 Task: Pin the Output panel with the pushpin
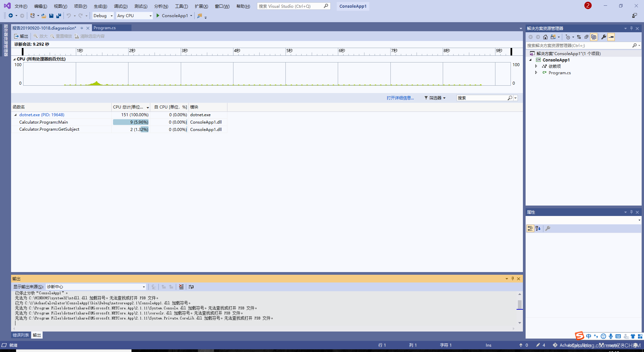click(x=513, y=279)
